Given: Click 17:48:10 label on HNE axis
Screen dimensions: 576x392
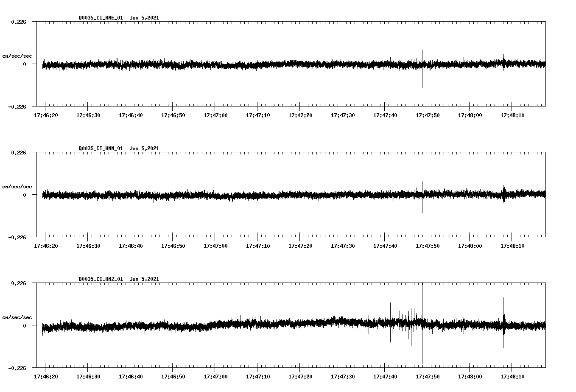Looking at the screenshot, I should click(512, 115).
